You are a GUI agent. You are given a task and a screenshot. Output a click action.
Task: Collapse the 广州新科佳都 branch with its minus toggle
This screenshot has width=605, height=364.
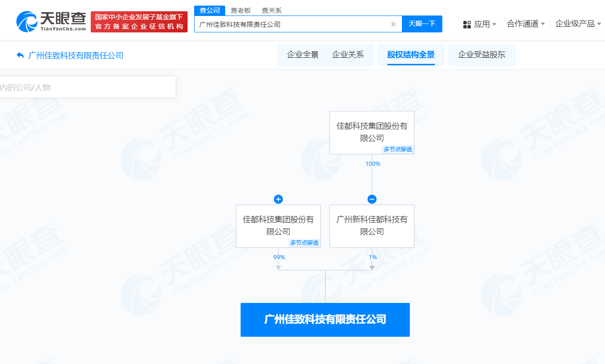tap(371, 199)
